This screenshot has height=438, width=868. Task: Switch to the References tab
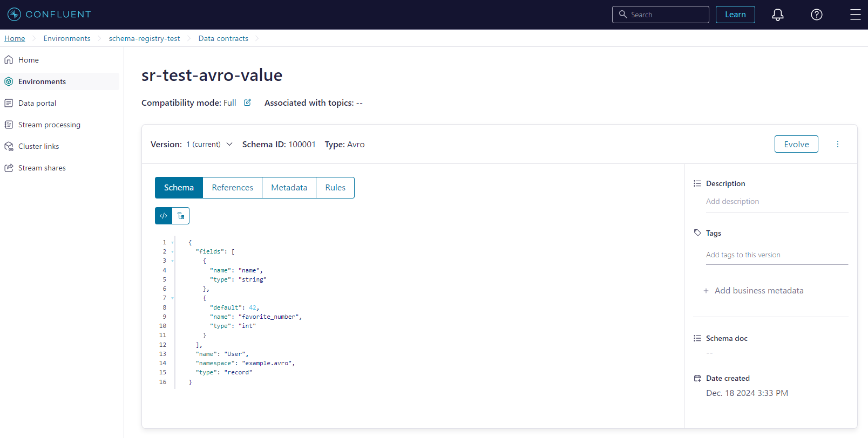[232, 188]
